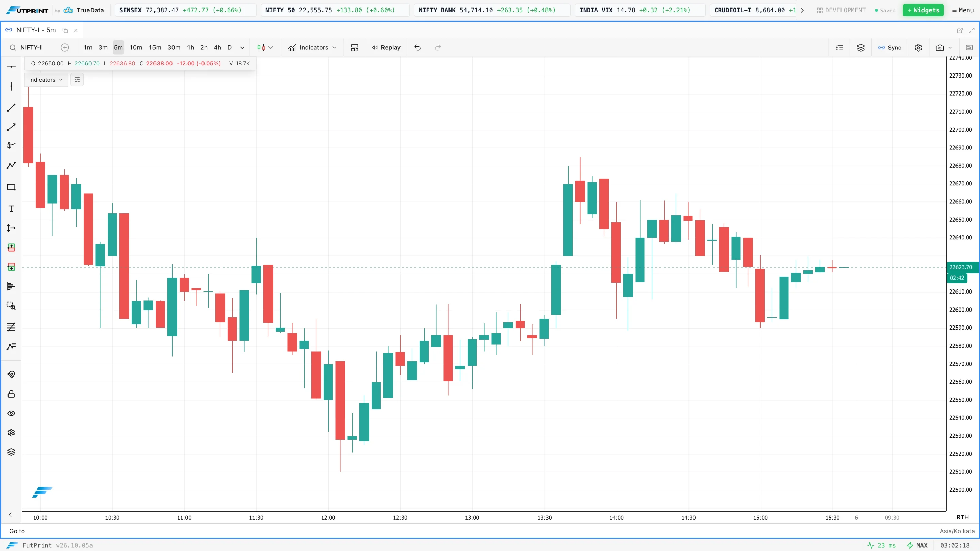Open the object layers icon in left toolbar
The width and height of the screenshot is (980, 551).
click(x=11, y=452)
